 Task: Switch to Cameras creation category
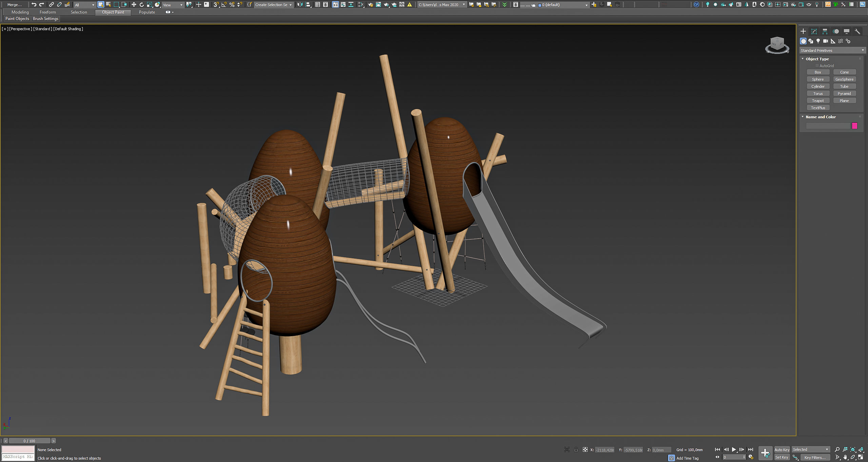[x=826, y=41]
